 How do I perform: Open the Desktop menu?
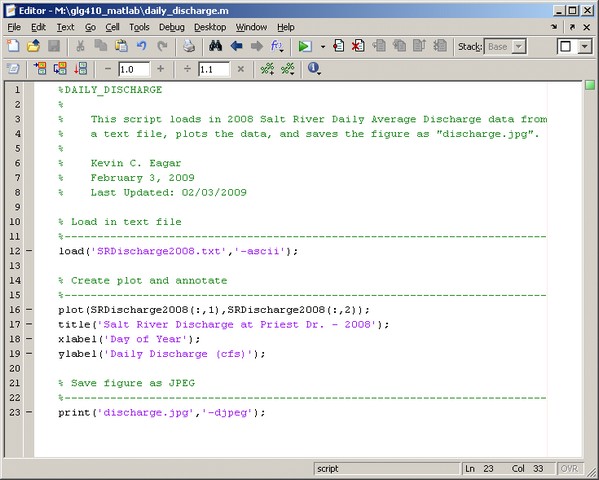click(x=210, y=28)
